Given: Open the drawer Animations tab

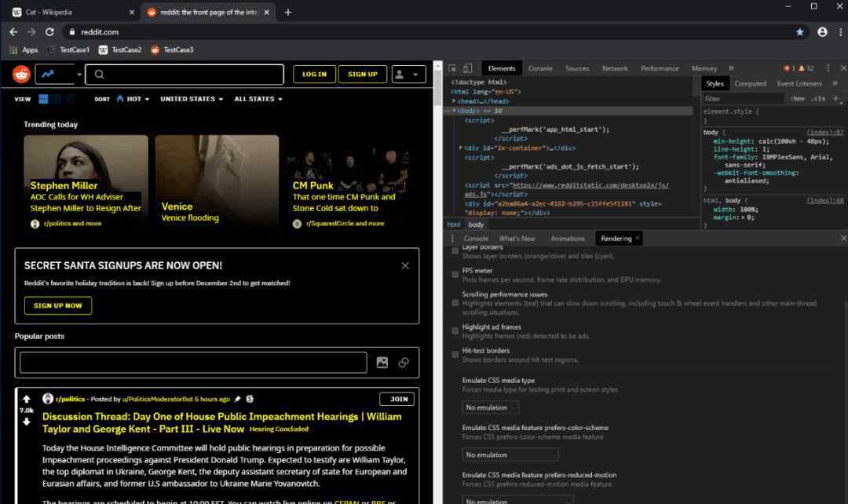Looking at the screenshot, I should [x=568, y=239].
